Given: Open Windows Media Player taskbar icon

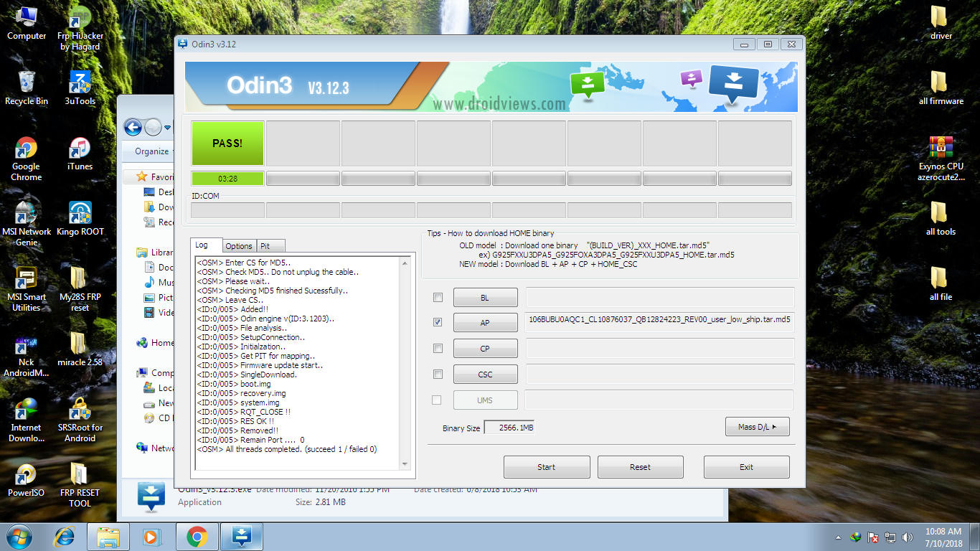Looking at the screenshot, I should click(x=152, y=537).
